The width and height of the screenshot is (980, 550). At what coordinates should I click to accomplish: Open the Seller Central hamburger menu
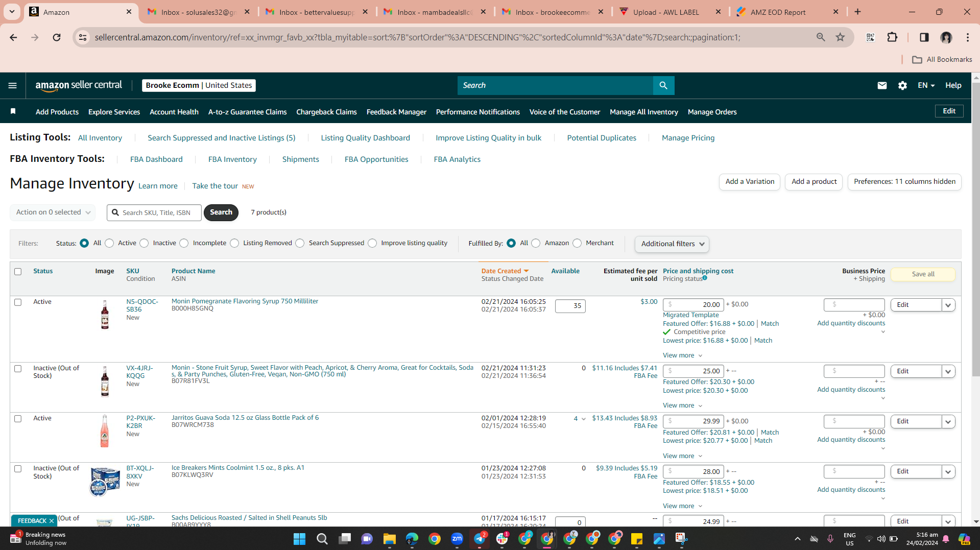tap(13, 85)
